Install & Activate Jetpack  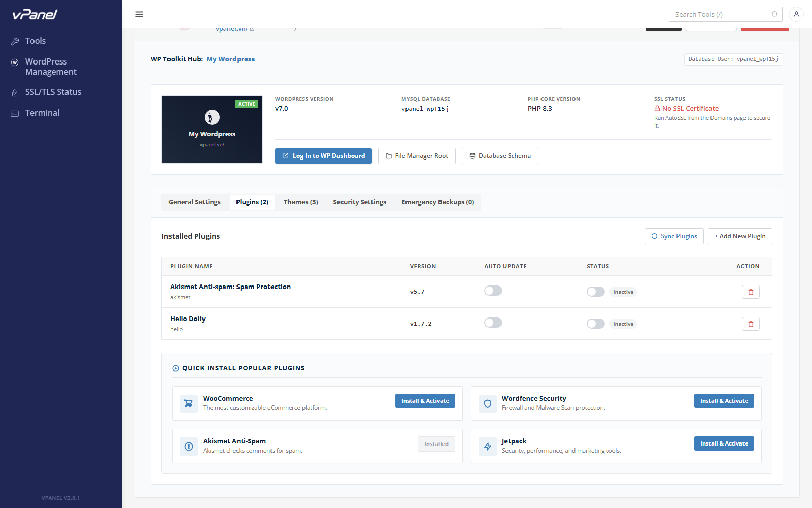tap(724, 443)
